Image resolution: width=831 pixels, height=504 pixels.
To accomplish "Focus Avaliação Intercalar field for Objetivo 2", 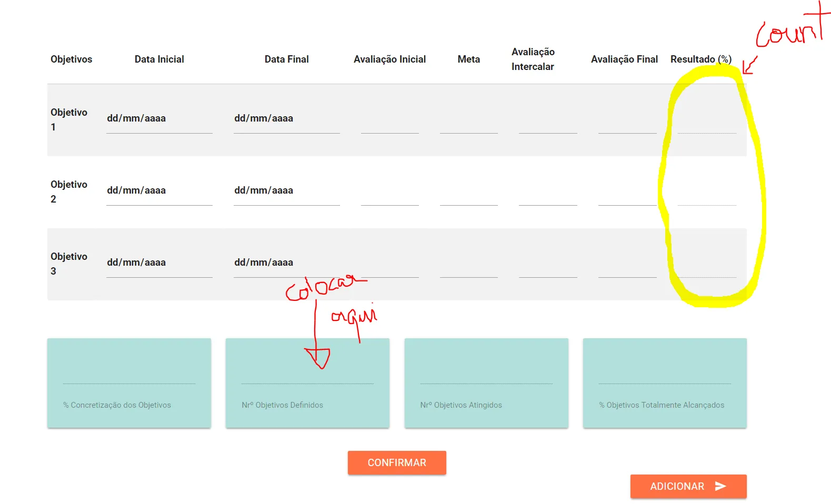I will click(x=548, y=191).
